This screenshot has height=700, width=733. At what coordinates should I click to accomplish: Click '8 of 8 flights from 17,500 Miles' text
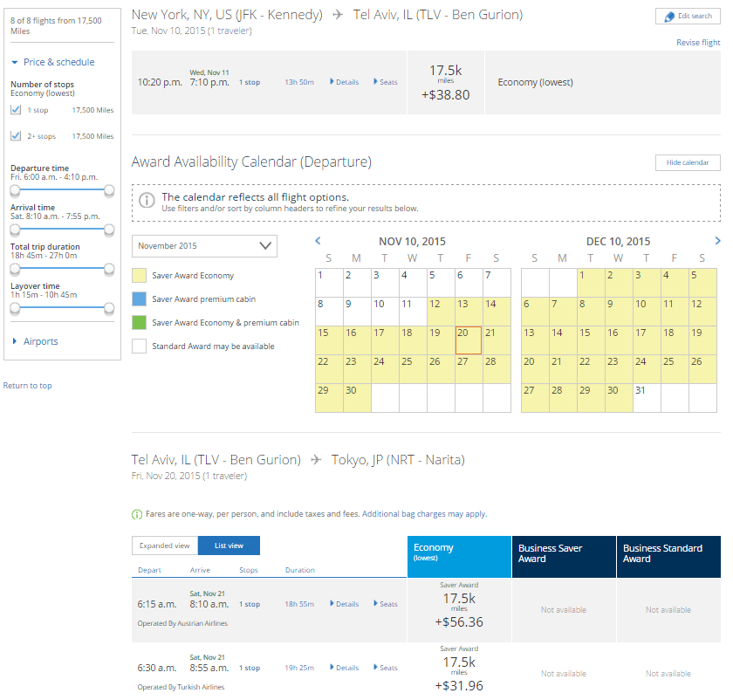tap(56, 25)
